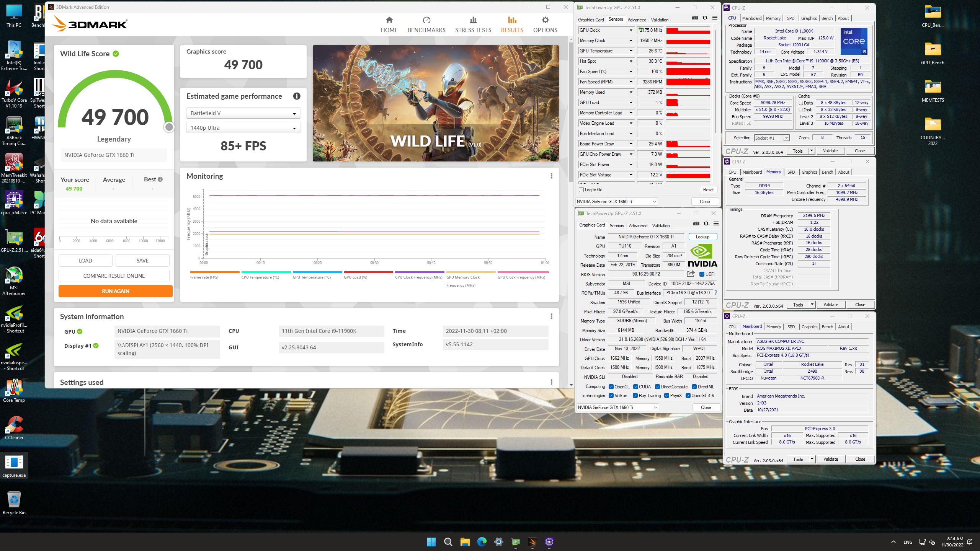
Task: Open System information three-dot menu
Action: [x=551, y=316]
